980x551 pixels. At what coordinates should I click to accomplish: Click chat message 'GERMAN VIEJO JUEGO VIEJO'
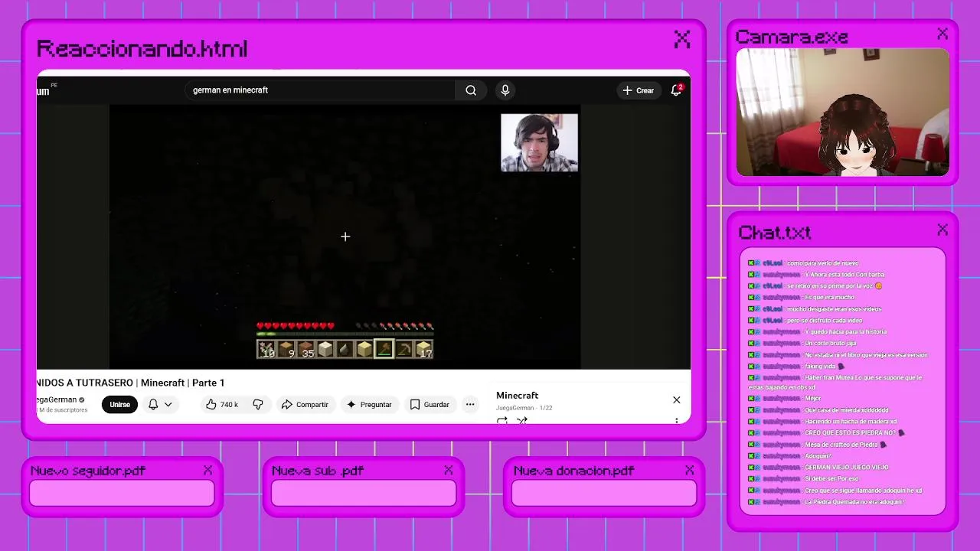coord(846,468)
